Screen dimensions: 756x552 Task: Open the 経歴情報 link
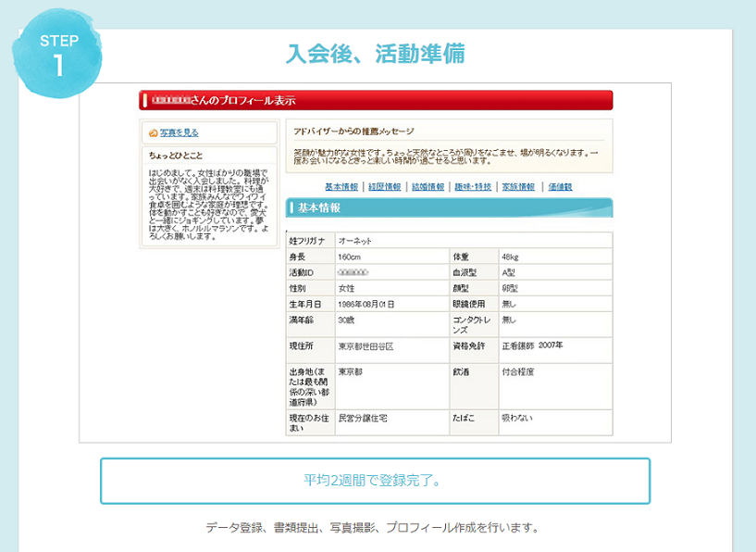tap(385, 186)
